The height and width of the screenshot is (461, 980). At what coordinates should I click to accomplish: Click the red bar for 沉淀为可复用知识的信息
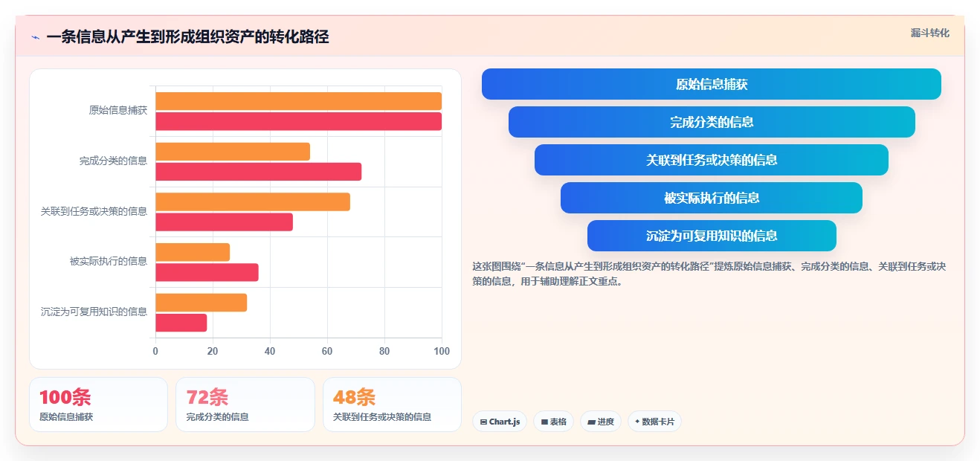[181, 323]
